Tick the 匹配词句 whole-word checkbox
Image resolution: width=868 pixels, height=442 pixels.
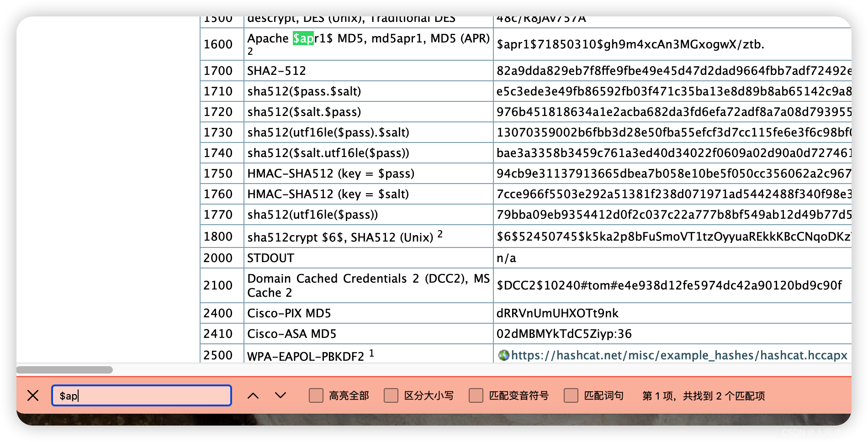[571, 395]
